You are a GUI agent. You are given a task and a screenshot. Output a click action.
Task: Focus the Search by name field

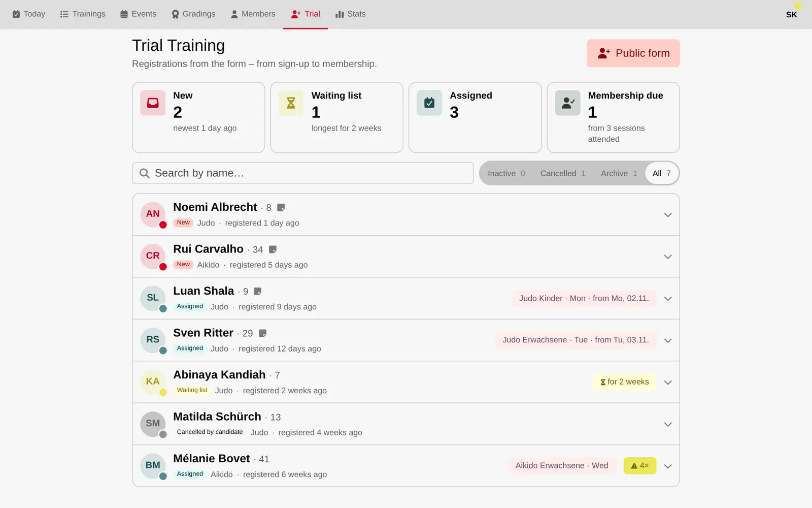click(303, 173)
